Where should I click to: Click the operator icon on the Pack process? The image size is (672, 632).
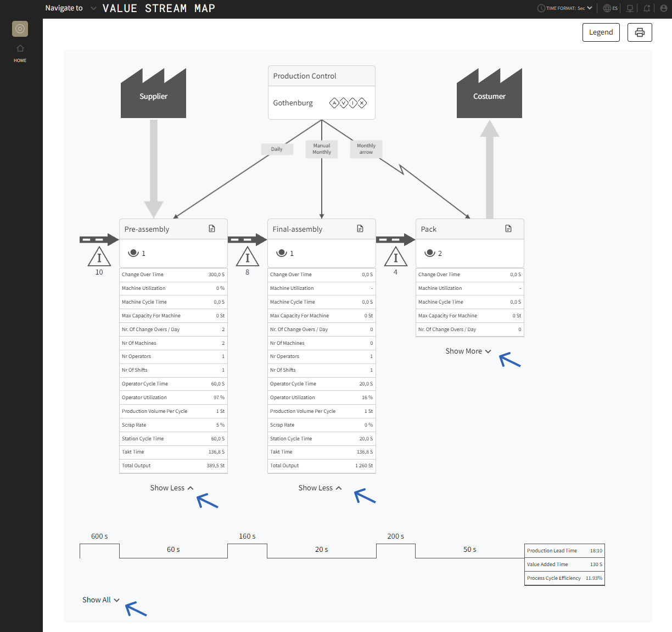(430, 253)
